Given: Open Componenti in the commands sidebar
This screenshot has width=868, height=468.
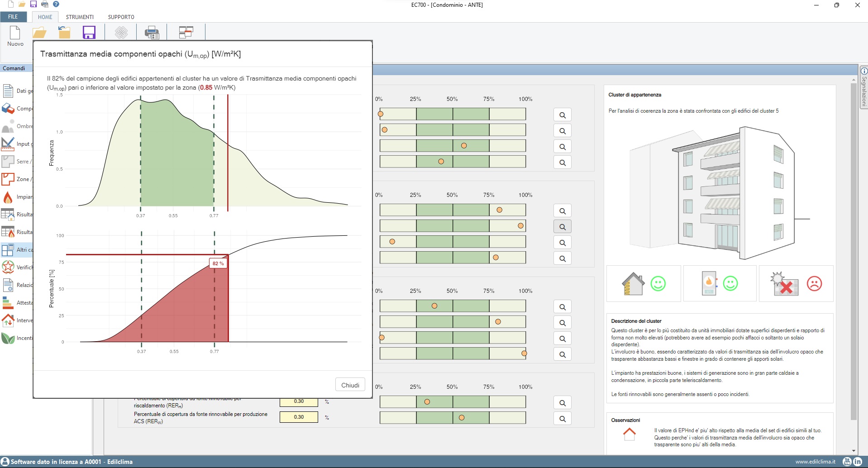Looking at the screenshot, I should (17, 109).
